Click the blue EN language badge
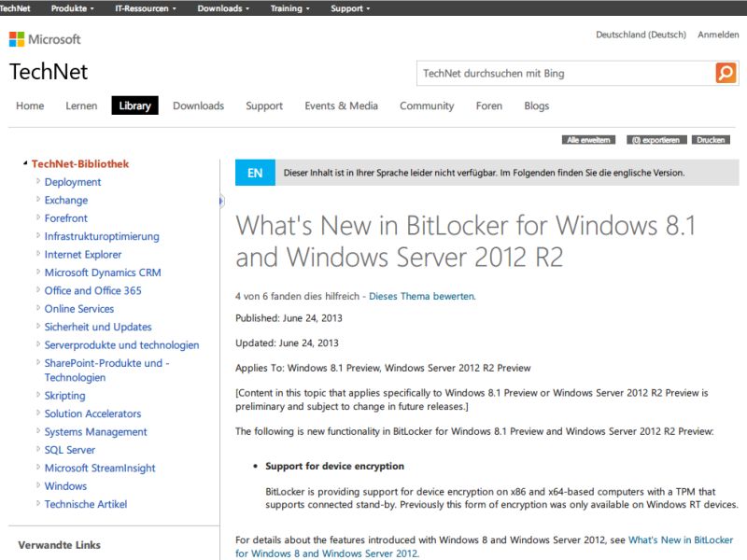 255,173
